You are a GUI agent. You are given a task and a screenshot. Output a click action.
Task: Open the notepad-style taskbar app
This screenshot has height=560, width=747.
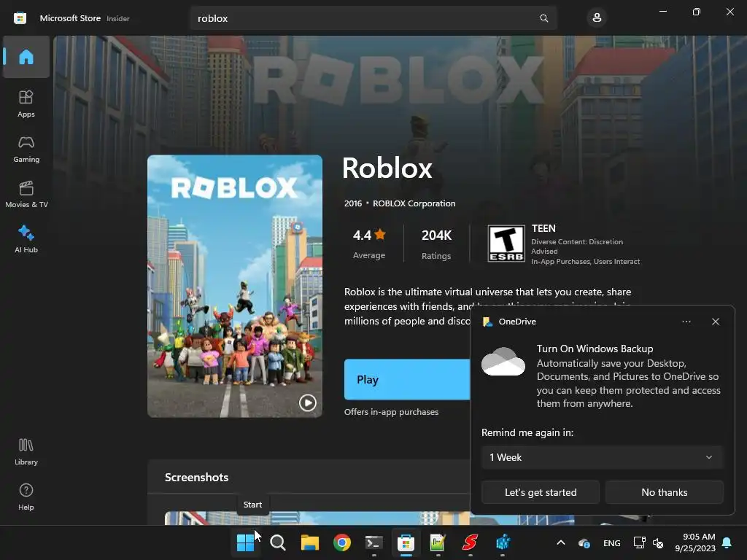pyautogui.click(x=438, y=542)
